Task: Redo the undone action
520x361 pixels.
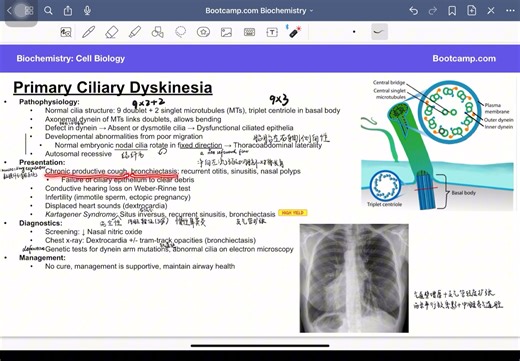Action: point(433,11)
